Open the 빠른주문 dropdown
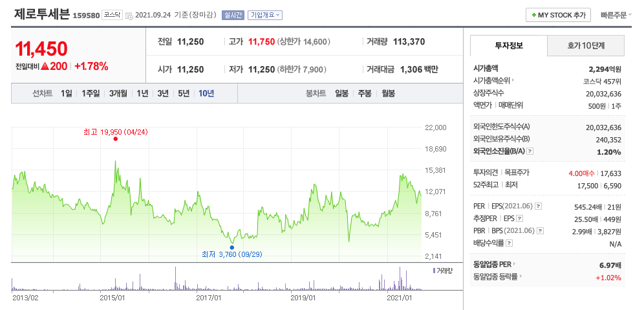The width and height of the screenshot is (644, 310). (616, 16)
